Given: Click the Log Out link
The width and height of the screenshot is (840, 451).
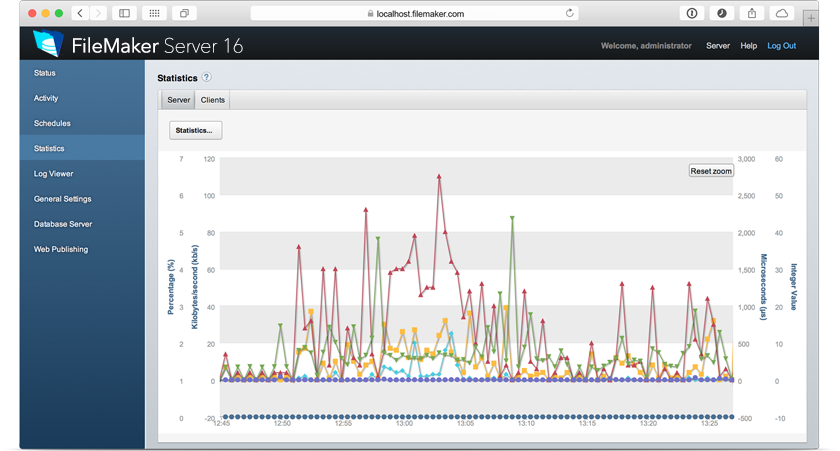Looking at the screenshot, I should click(x=781, y=46).
